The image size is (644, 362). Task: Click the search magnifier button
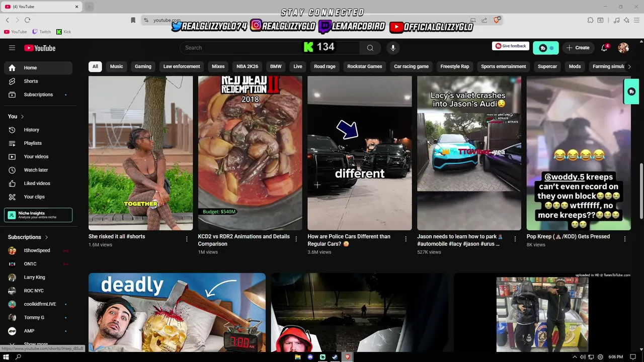(370, 48)
